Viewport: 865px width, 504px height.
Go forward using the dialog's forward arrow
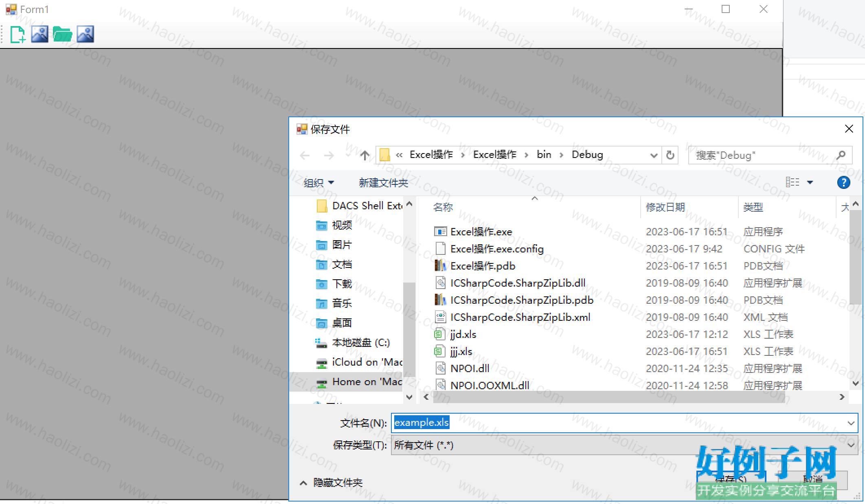pos(329,155)
